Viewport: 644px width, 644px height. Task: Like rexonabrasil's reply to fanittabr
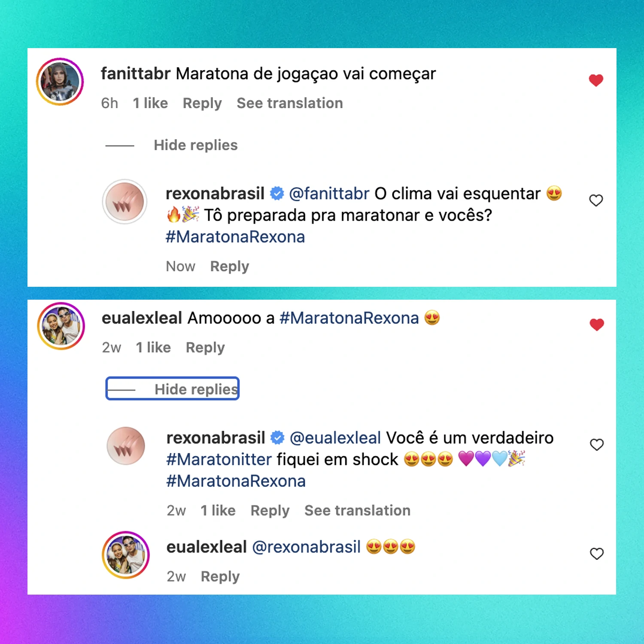(596, 200)
